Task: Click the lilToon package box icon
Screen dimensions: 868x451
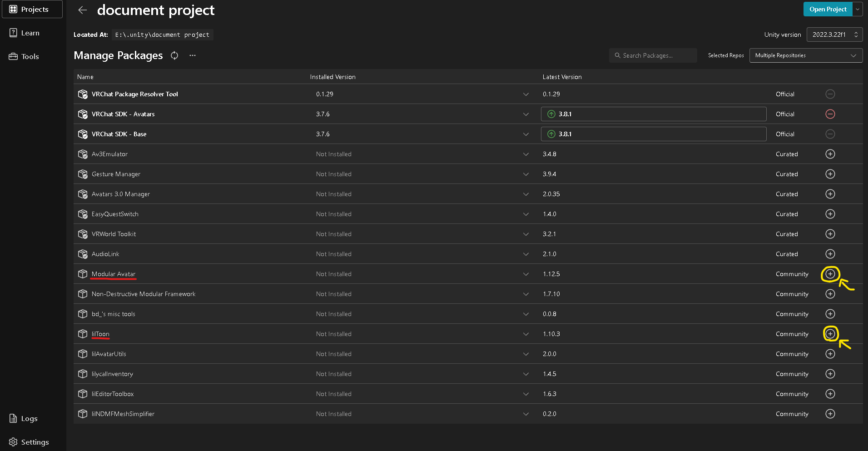Action: coord(83,334)
